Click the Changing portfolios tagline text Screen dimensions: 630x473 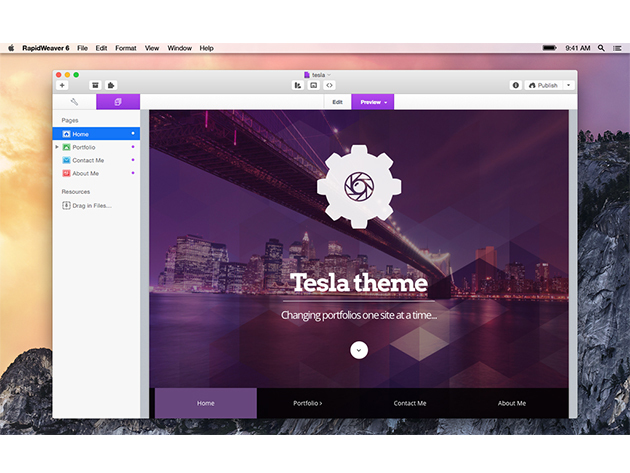pos(359,315)
